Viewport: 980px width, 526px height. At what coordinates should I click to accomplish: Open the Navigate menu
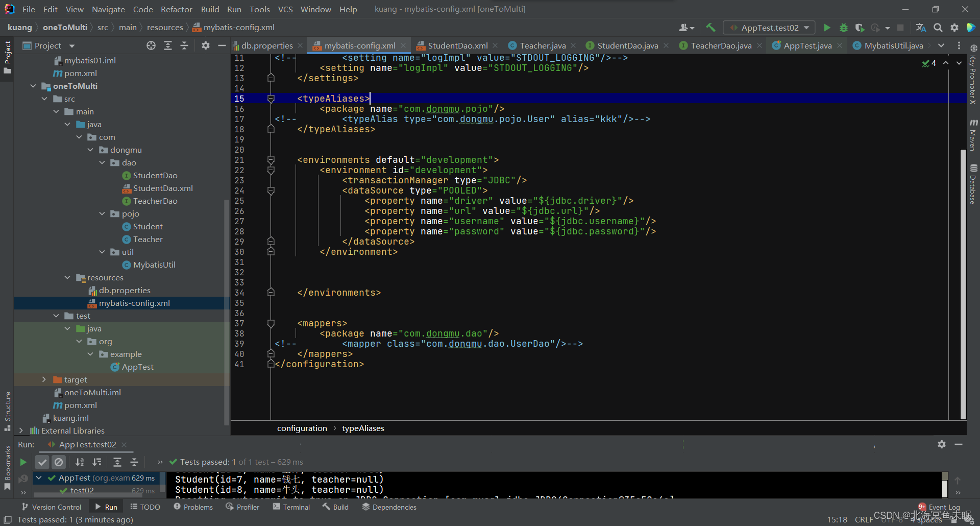108,9
